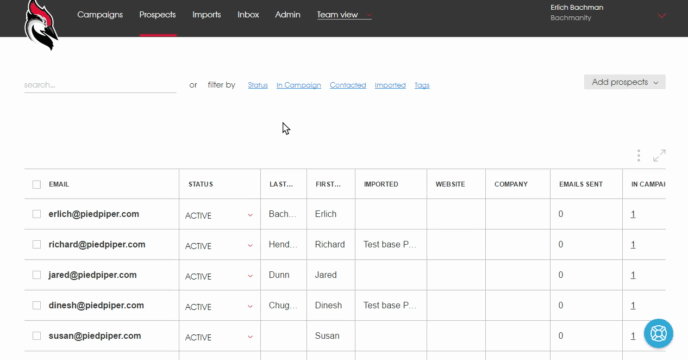Open the status dropdown for Erlich
Screen dimensions: 688x360
(250, 215)
